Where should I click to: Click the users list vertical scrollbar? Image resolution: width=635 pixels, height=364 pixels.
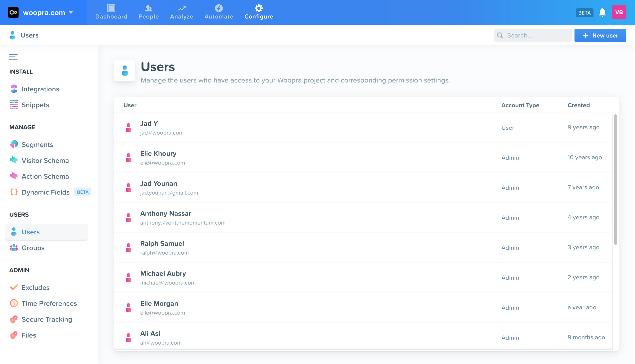(615, 180)
